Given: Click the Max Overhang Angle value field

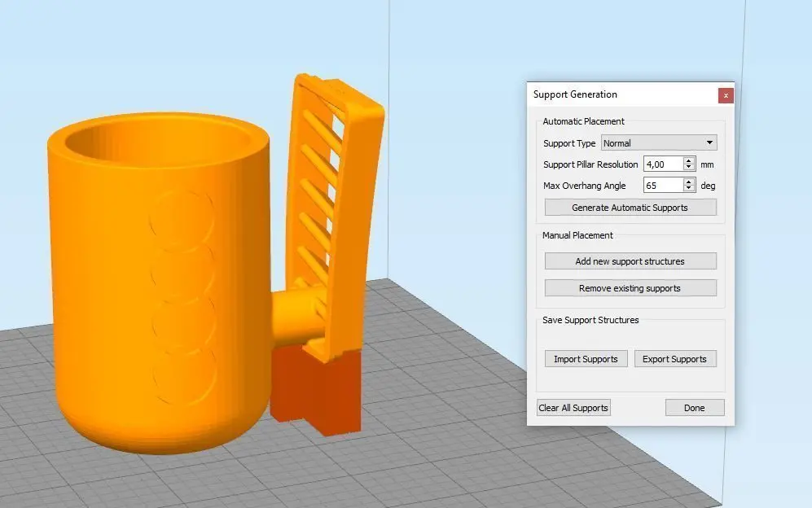Looking at the screenshot, I should click(664, 186).
